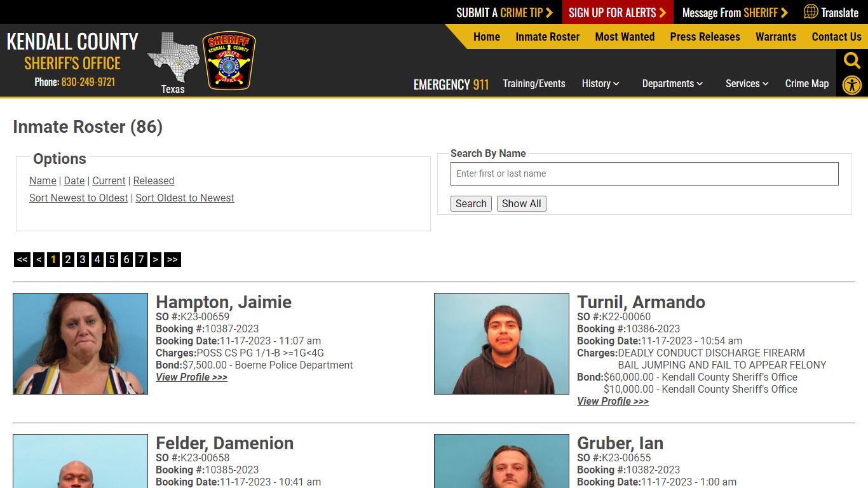
Task: Open Ian Gruber's mugshot photo
Action: (501, 461)
